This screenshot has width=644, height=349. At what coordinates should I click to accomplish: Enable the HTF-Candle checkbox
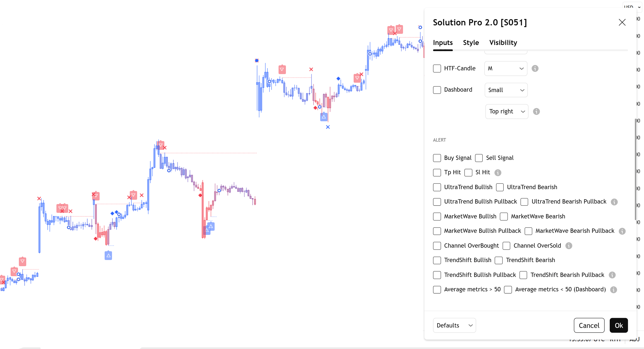pos(437,68)
